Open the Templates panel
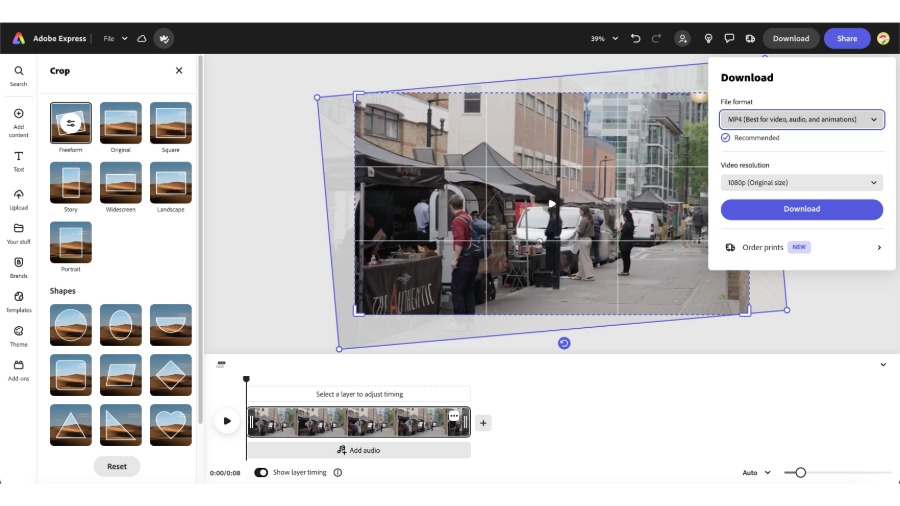900x506 pixels. point(18,302)
